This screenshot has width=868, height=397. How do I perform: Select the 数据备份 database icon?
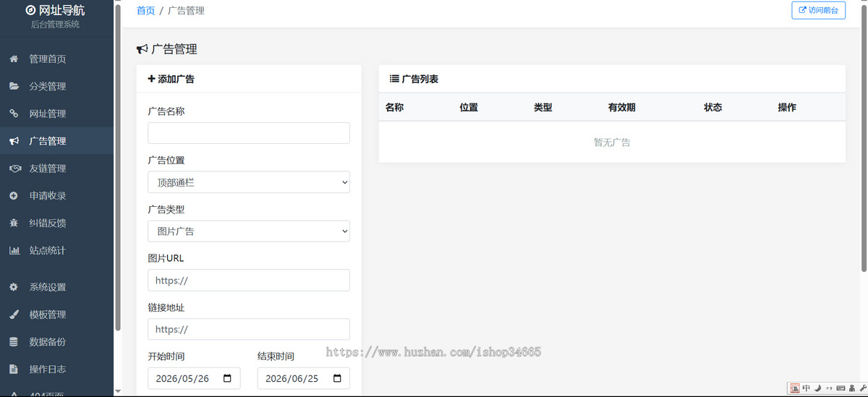point(14,341)
